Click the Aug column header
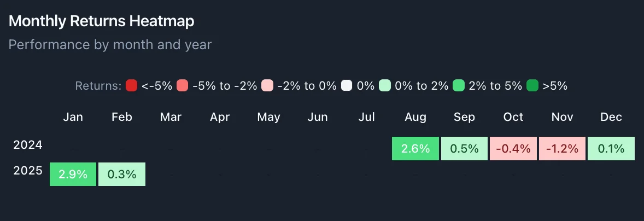644x221 pixels. (x=415, y=117)
